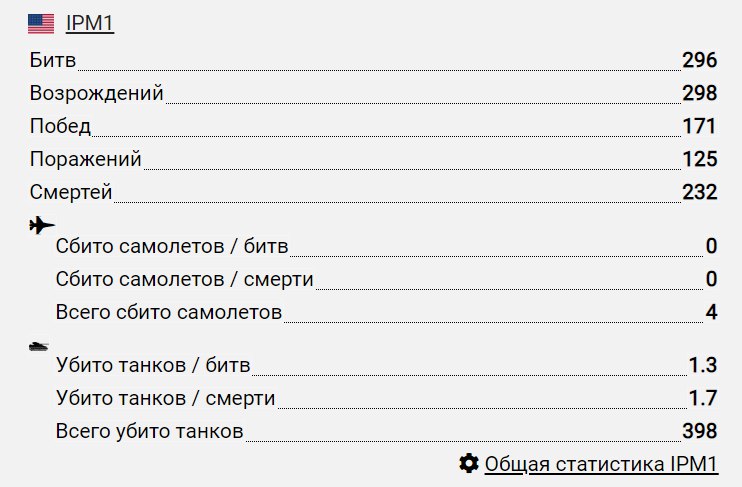Open the IPM1 vehicle link
Screen dimensions: 742x487
89,24
